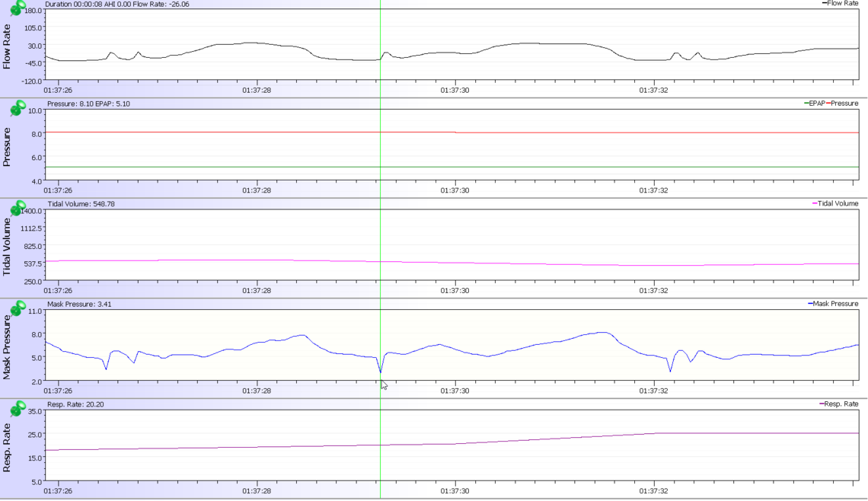Click 01:37:26 time label under Mask Pressure graph
This screenshot has width=868, height=501.
point(58,391)
